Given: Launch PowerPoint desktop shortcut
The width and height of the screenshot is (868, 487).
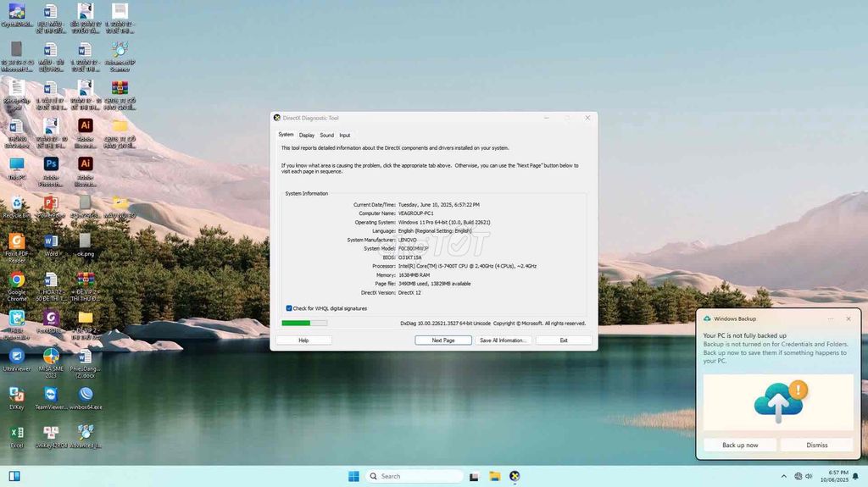Looking at the screenshot, I should (x=51, y=207).
